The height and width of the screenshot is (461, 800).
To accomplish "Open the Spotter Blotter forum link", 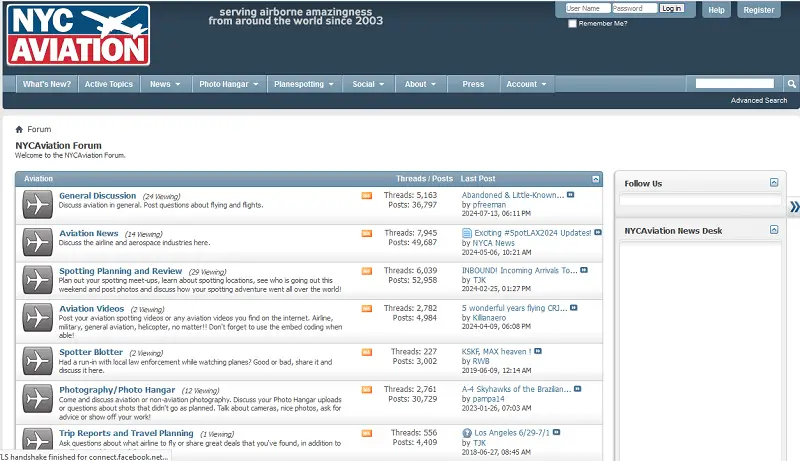I will click(91, 352).
